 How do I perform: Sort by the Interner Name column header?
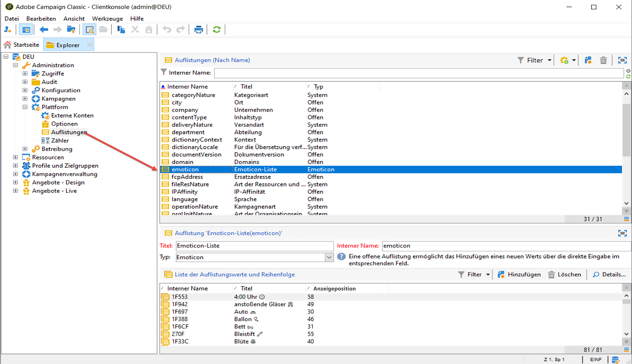coord(187,87)
